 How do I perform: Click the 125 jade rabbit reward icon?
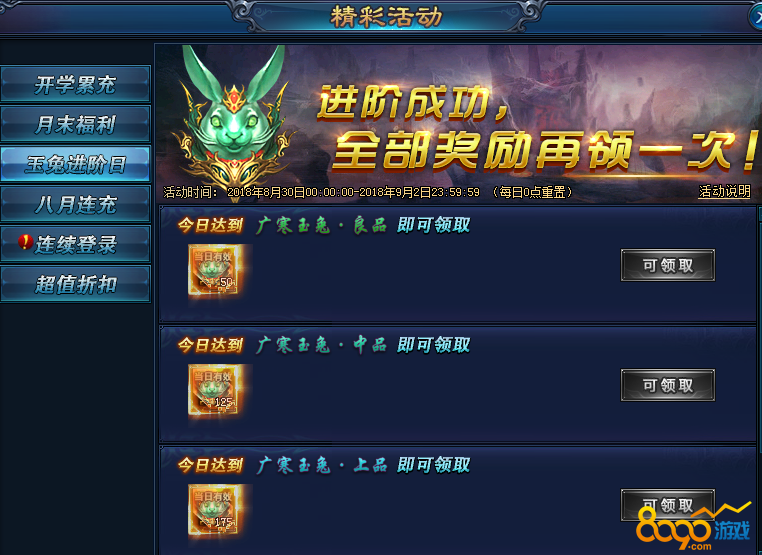(214, 390)
